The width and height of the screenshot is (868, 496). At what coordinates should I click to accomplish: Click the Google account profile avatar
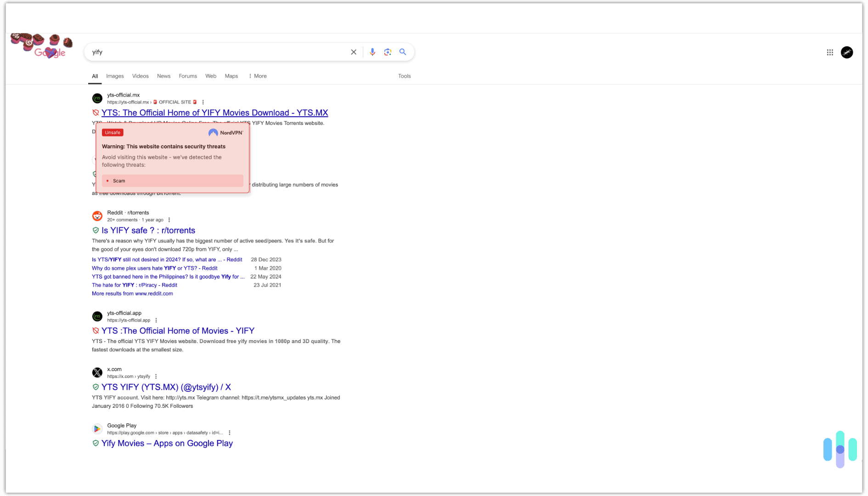tap(847, 52)
